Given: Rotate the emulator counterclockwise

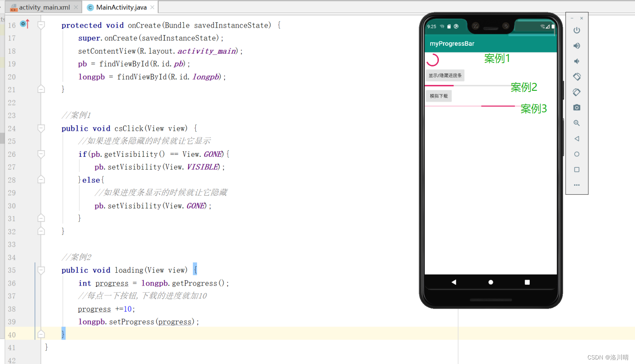Looking at the screenshot, I should (x=577, y=76).
